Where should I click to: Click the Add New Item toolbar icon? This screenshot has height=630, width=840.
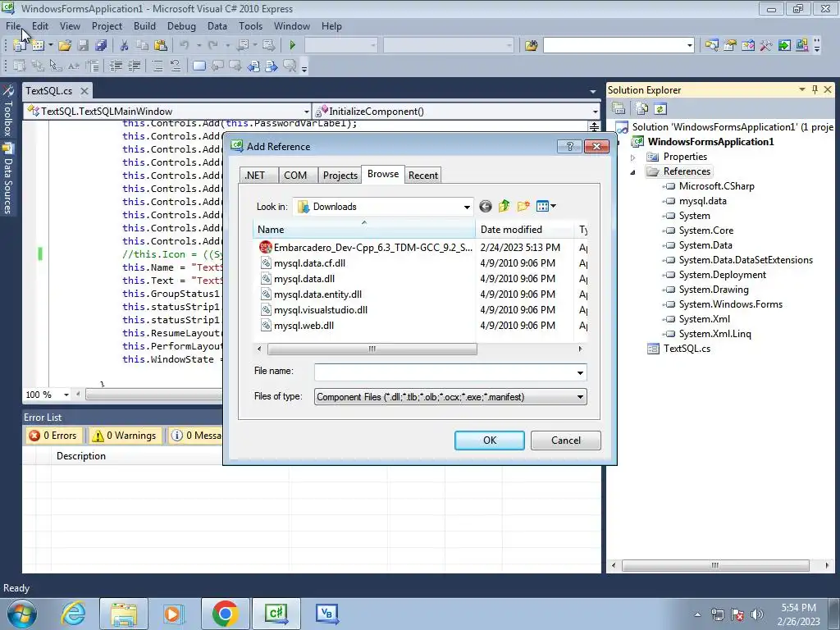[x=38, y=46]
